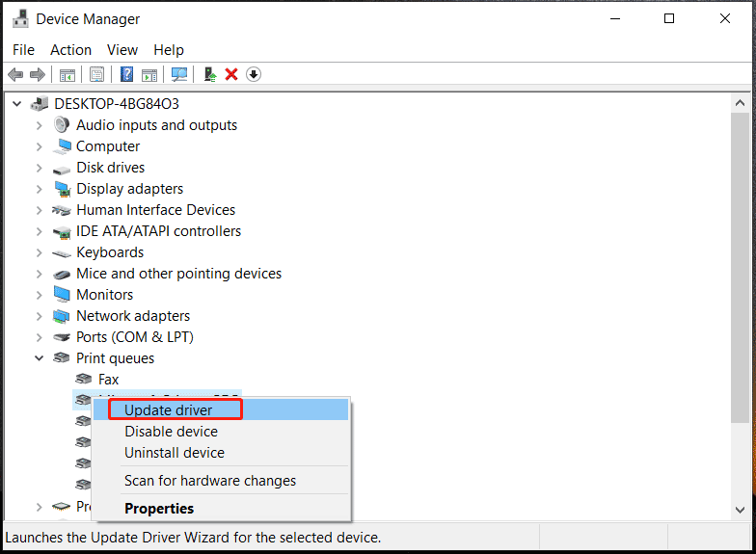Select the Ports (COM & LPT) label
The width and height of the screenshot is (756, 554).
[x=135, y=337]
